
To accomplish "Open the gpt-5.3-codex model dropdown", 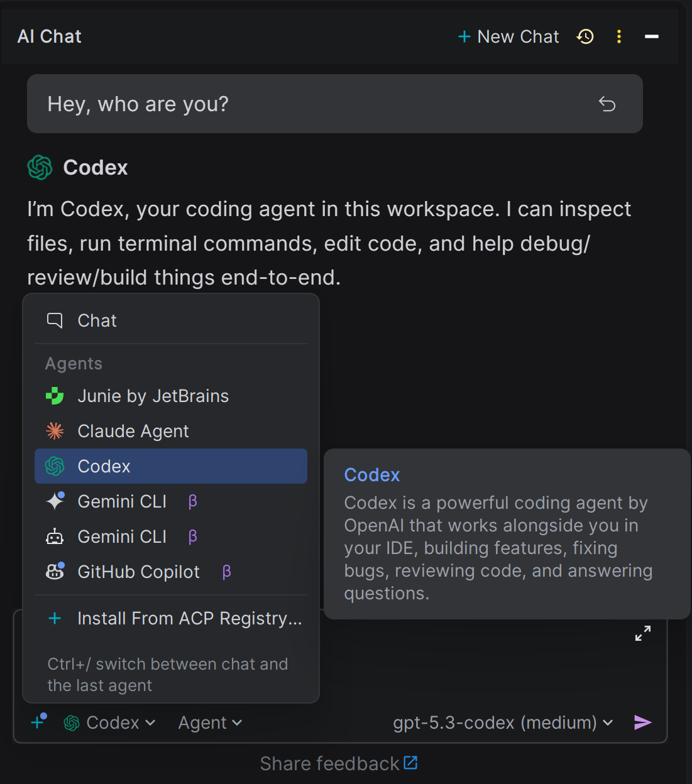I will point(503,723).
